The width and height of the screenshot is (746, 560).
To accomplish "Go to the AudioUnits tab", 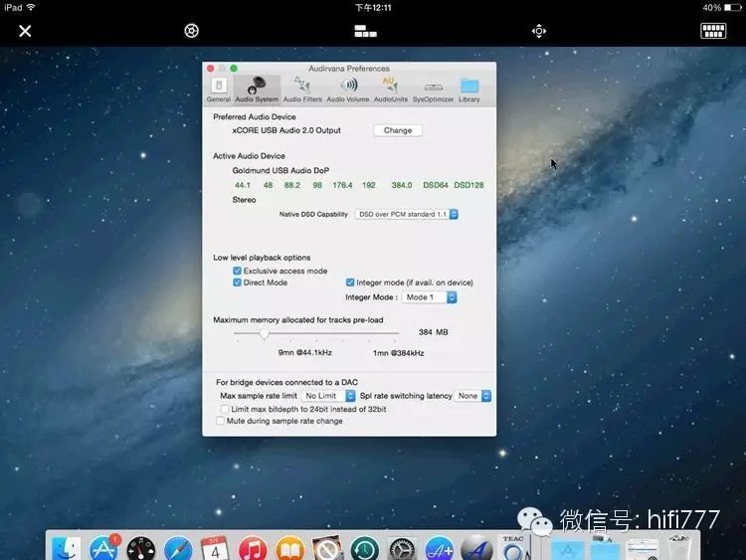I will tap(391, 90).
